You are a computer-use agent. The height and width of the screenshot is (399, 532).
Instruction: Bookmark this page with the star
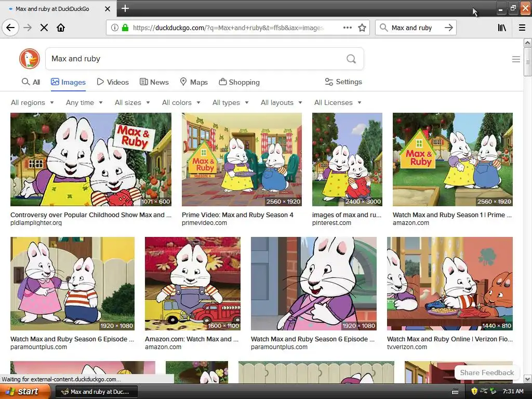click(x=362, y=28)
